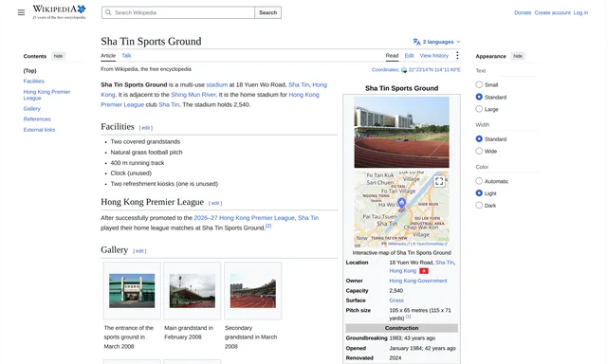Image resolution: width=607 pixels, height=364 pixels.
Task: Edit the Gallery section
Action: tap(139, 251)
